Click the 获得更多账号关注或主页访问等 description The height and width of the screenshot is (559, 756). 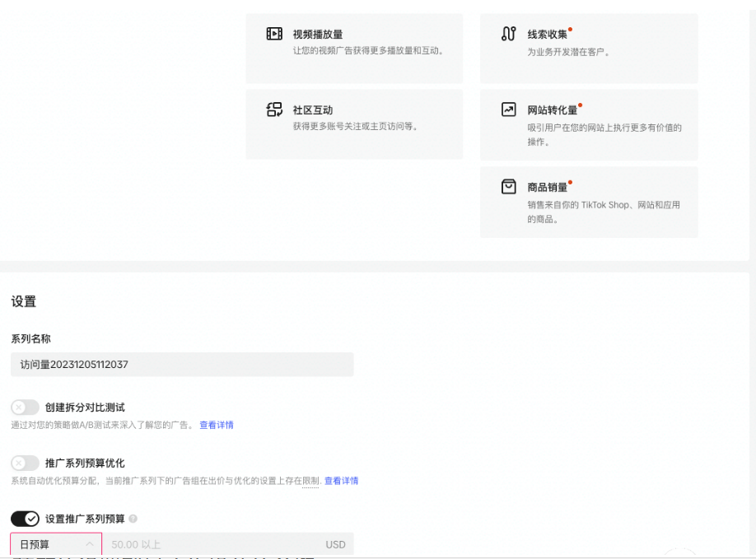coord(355,126)
